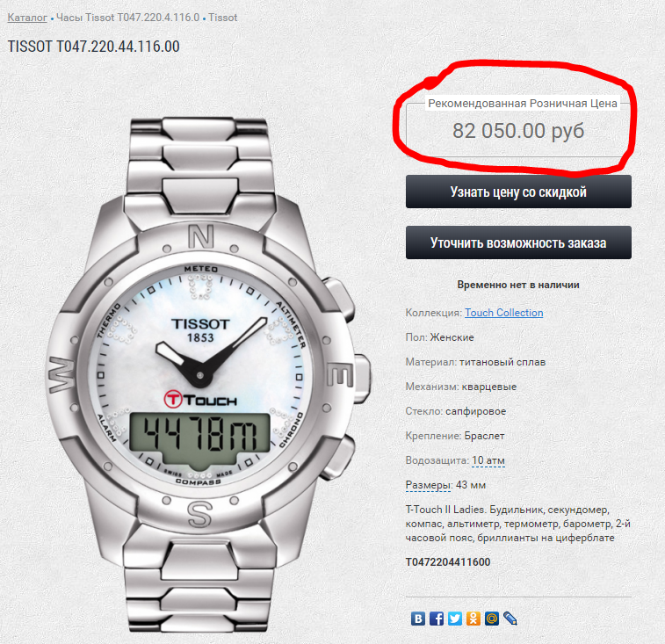The image size is (665, 644).
Task: Share on Twitter via the bird icon
Action: pyautogui.click(x=455, y=619)
